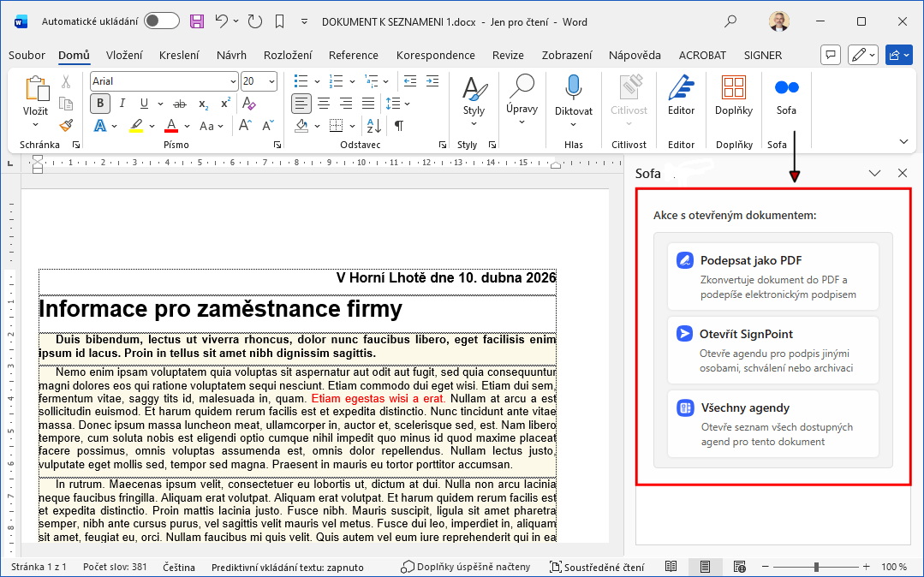Show paragraph marks with pilcrow icon
The height and width of the screenshot is (577, 924).
tap(399, 126)
